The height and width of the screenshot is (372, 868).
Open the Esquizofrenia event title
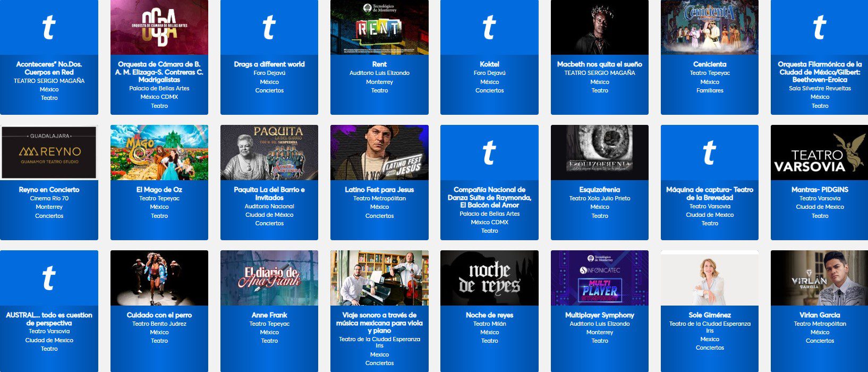(600, 190)
